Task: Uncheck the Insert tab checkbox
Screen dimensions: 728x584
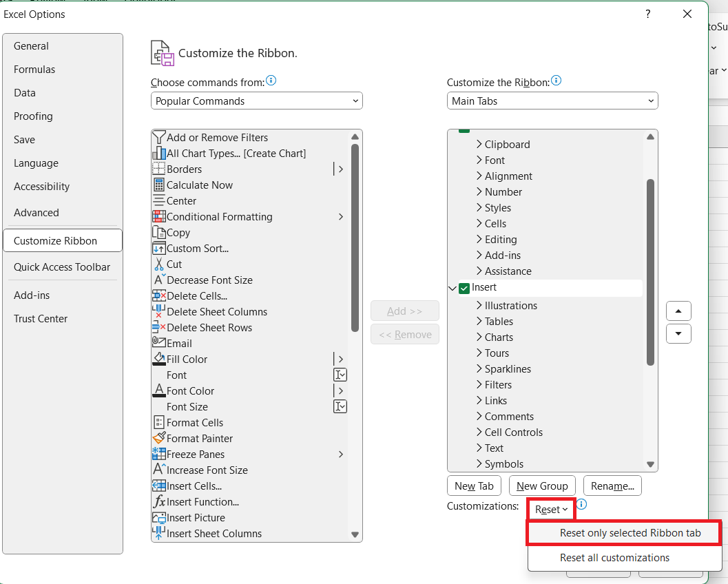Action: coord(464,289)
